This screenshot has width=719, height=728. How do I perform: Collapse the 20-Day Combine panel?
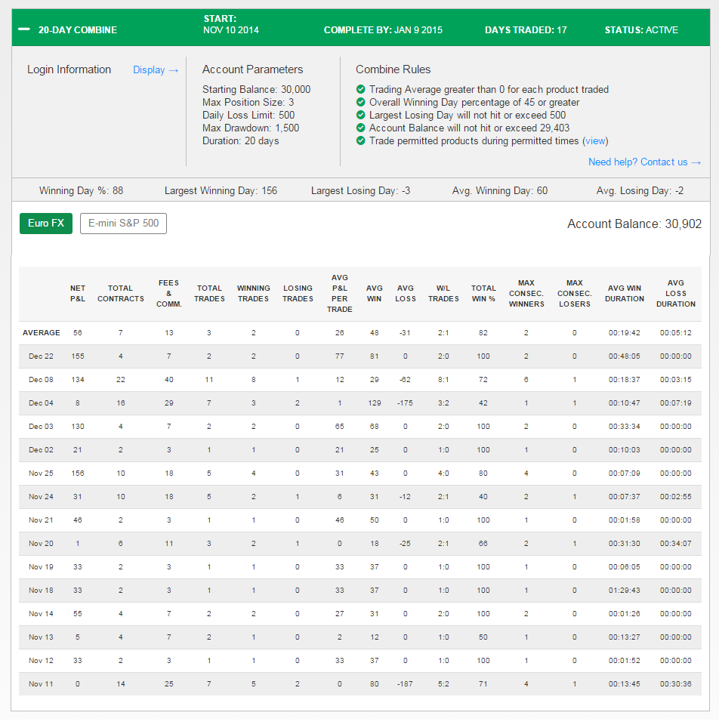point(23,29)
